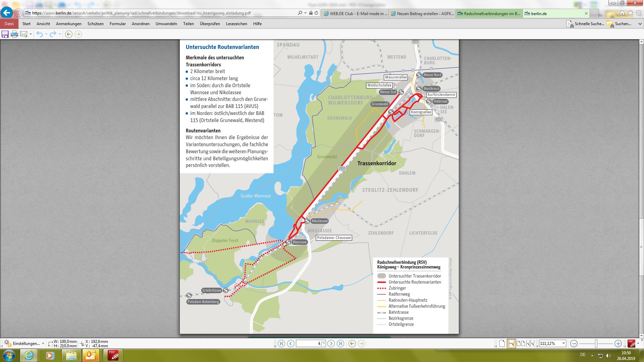Select single page layout icon

pyautogui.click(x=502, y=344)
